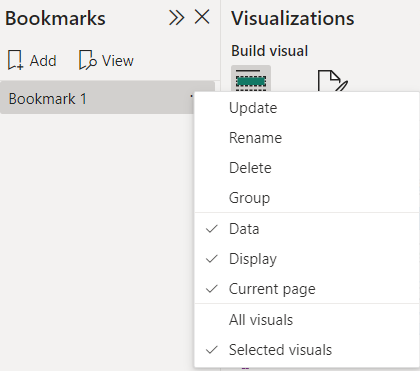Select the All visuals option

(307, 320)
